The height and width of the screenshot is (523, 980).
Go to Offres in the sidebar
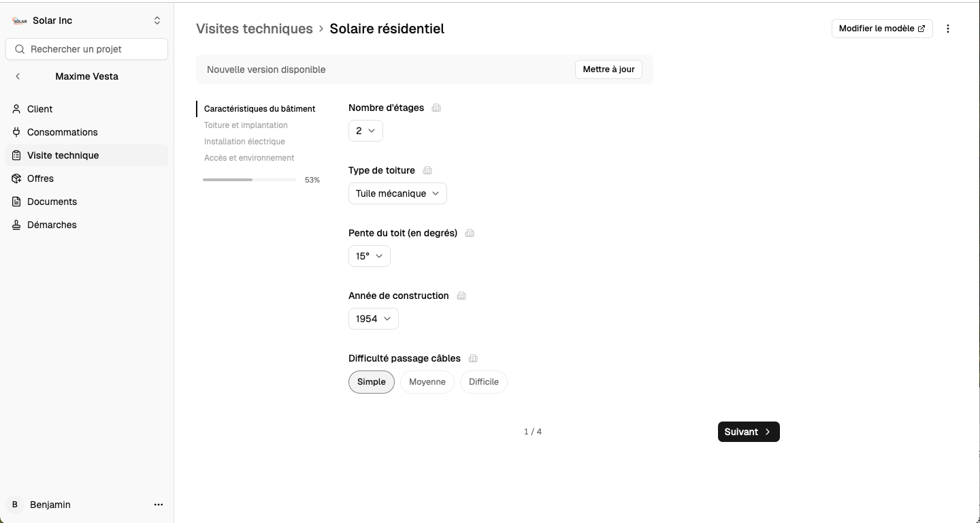pos(40,178)
